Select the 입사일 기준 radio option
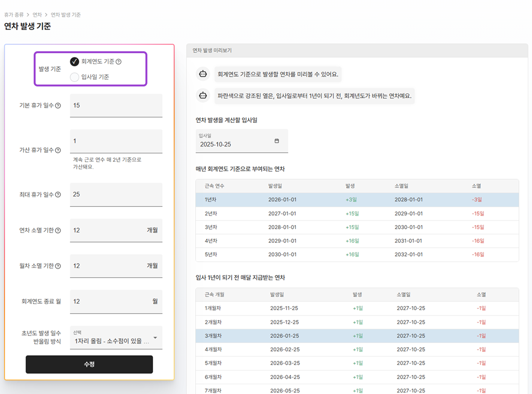The height and width of the screenshot is (394, 532). click(x=75, y=77)
